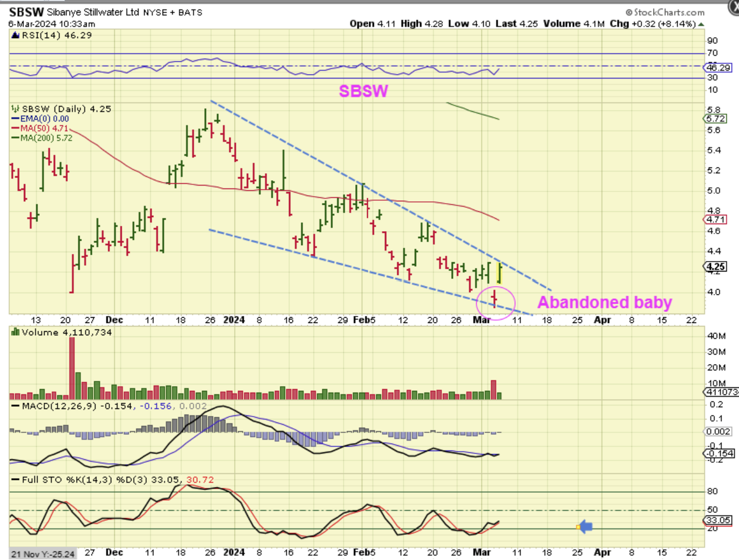739x560 pixels.
Task: Click the Low 4.10 value
Action: (469, 24)
